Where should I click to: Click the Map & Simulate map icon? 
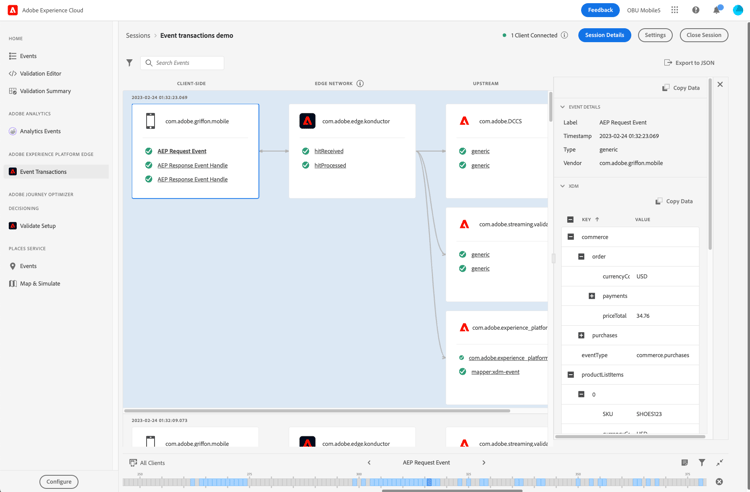[x=13, y=284]
